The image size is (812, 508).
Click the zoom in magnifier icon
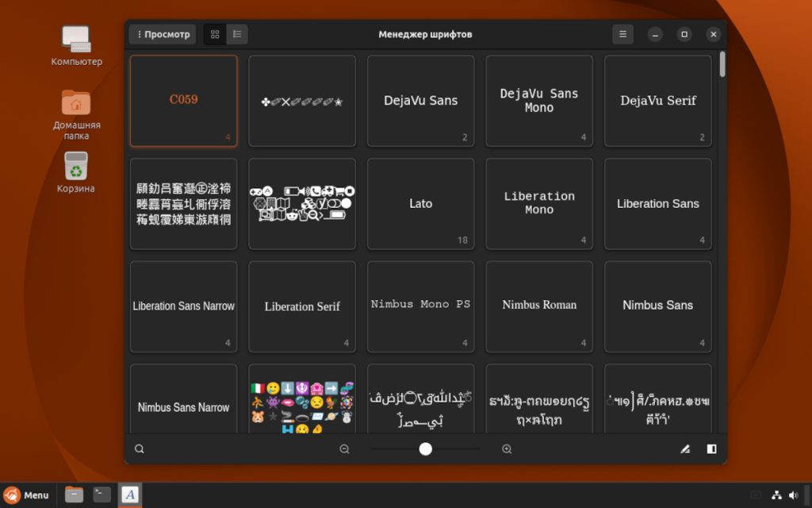(x=507, y=449)
